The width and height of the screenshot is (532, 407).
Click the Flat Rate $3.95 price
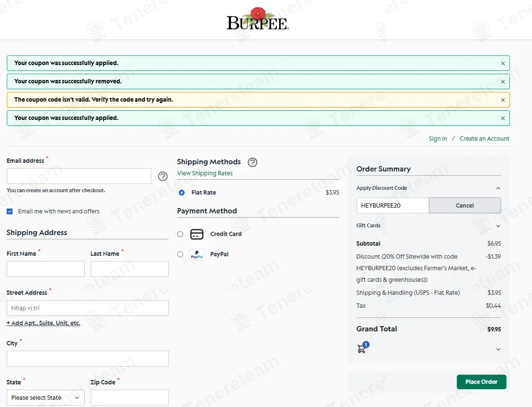point(332,193)
